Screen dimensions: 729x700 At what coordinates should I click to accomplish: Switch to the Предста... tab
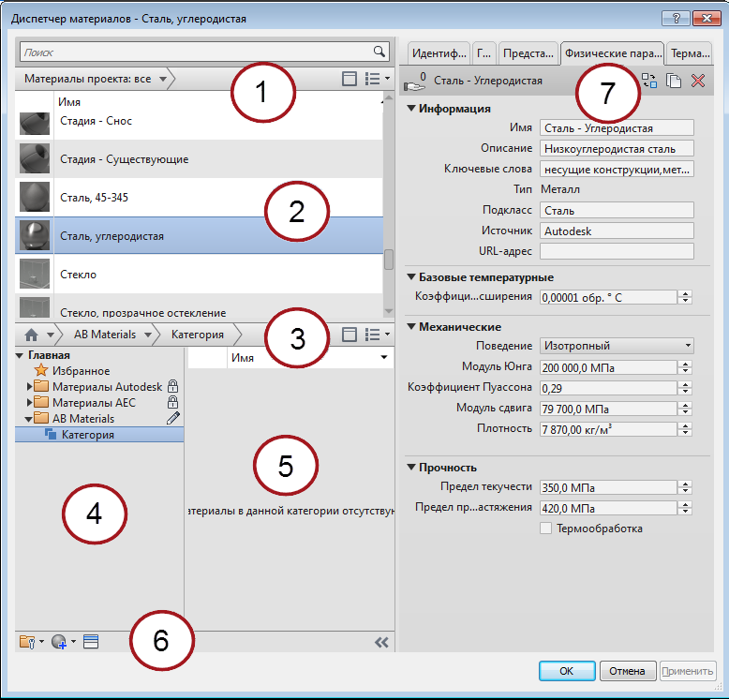tap(528, 53)
